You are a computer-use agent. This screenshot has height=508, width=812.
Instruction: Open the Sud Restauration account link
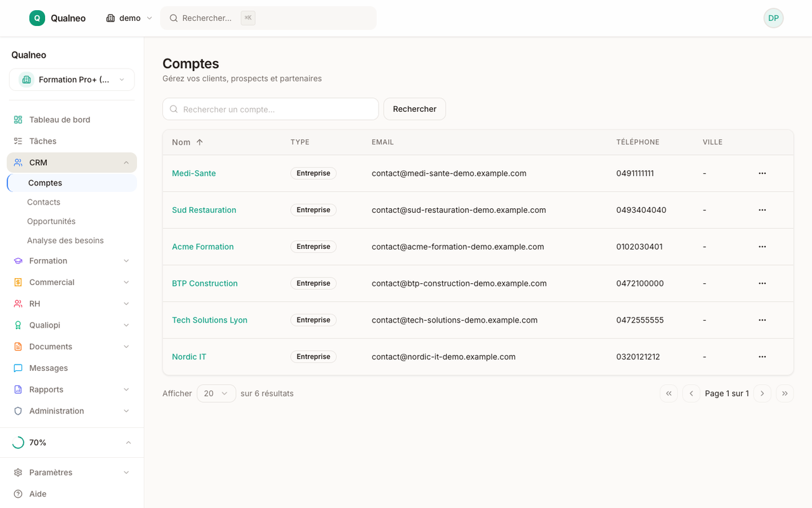tap(204, 210)
